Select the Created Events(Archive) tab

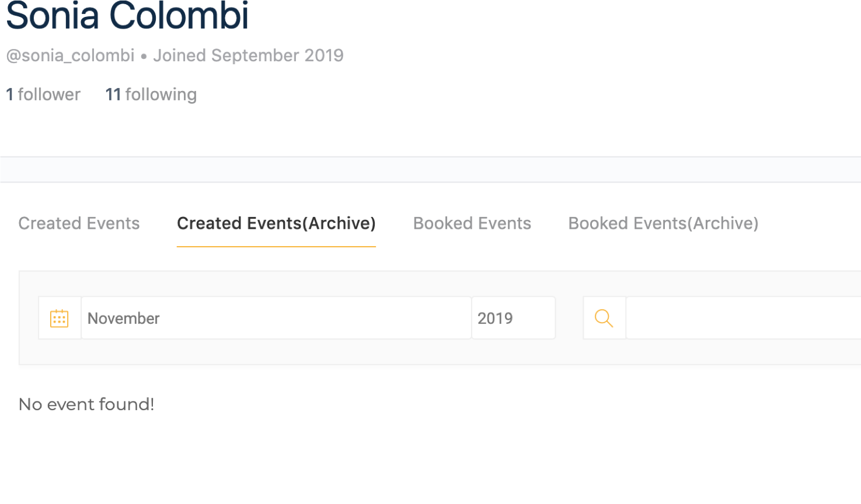[x=276, y=223]
